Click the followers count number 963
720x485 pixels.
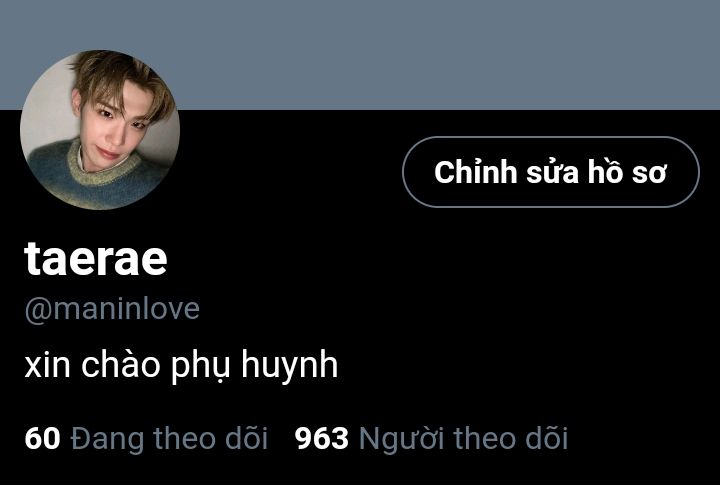321,438
